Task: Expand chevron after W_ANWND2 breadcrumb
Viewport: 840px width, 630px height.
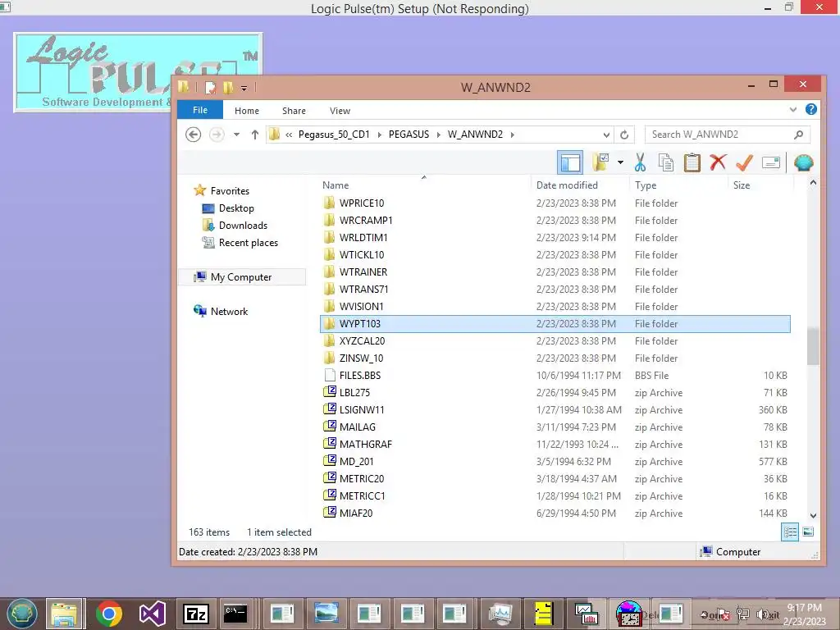Action: 512,135
